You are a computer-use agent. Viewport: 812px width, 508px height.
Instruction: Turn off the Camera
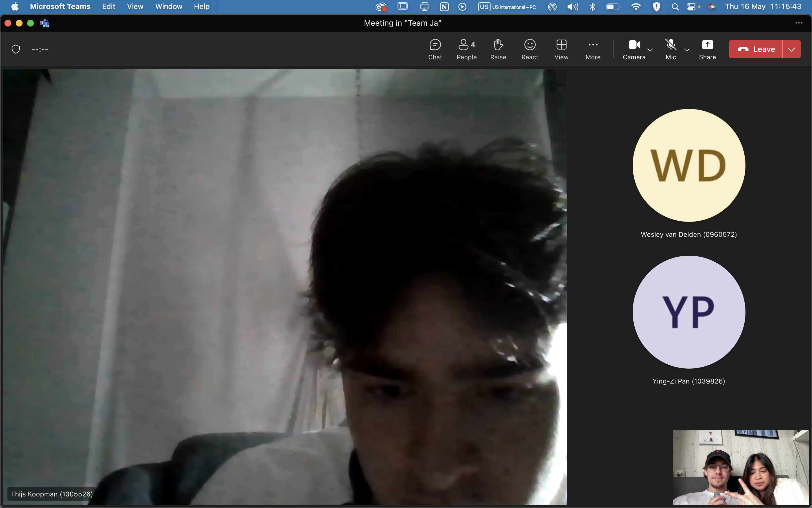pos(634,49)
